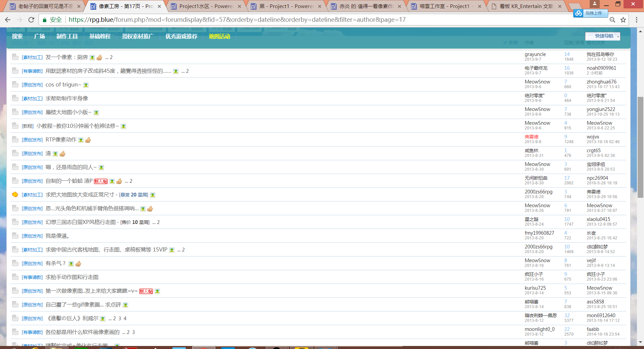Bookmark page with star icon
This screenshot has width=644, height=349.
point(623,20)
